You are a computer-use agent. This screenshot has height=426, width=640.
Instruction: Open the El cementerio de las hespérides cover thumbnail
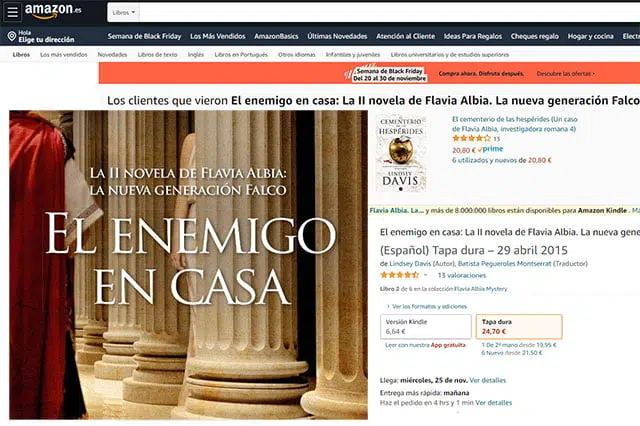[401, 154]
